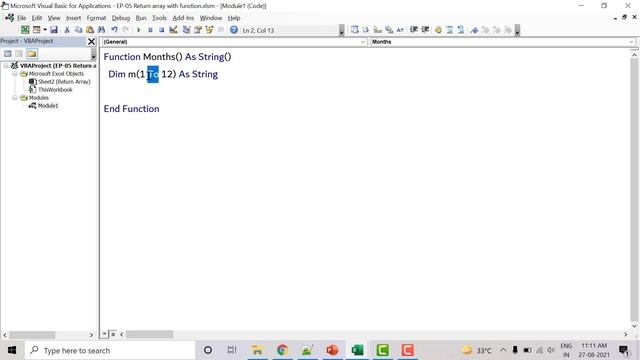The height and width of the screenshot is (360, 640).
Task: Collapse the Microsoft Excel Objects folder
Action: point(15,74)
